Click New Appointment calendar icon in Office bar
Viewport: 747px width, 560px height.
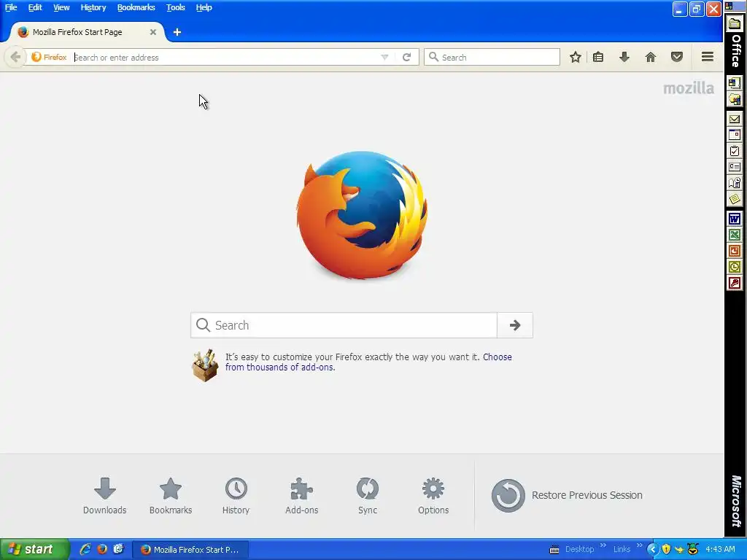(x=734, y=135)
